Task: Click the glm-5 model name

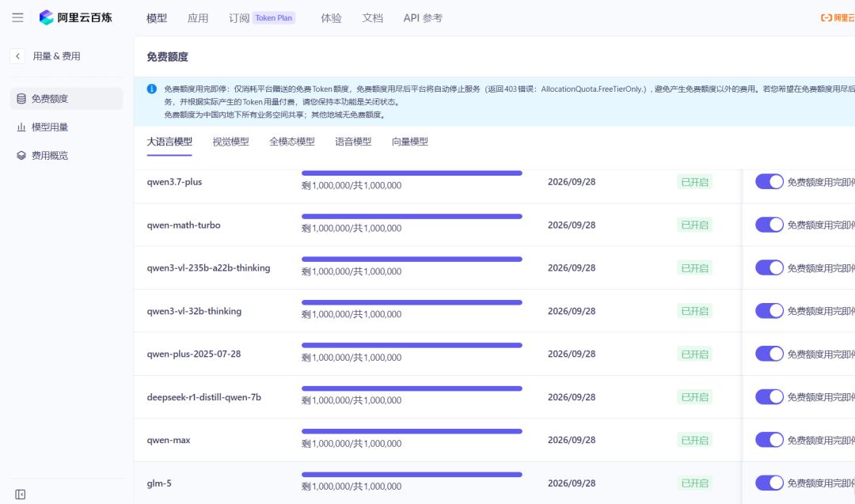Action: click(x=159, y=483)
